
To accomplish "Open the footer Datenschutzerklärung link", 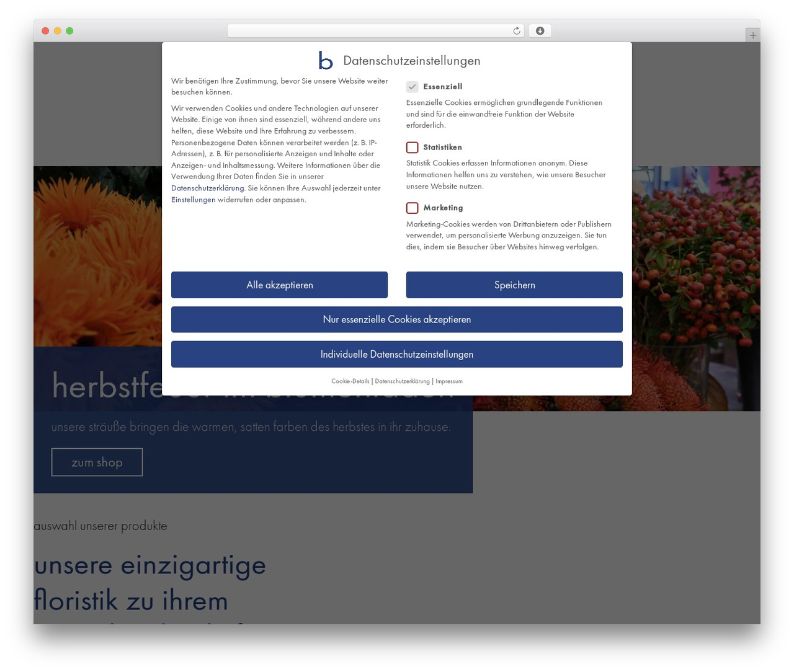I will [402, 381].
